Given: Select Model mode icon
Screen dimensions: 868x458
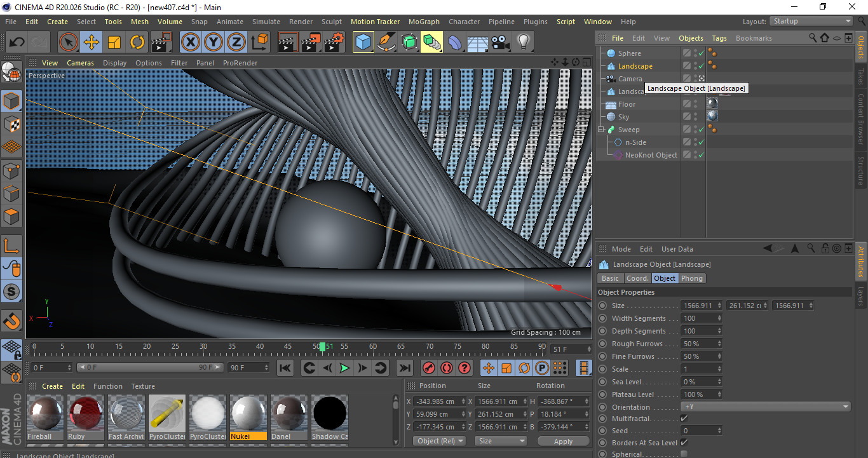Looking at the screenshot, I should (x=11, y=101).
